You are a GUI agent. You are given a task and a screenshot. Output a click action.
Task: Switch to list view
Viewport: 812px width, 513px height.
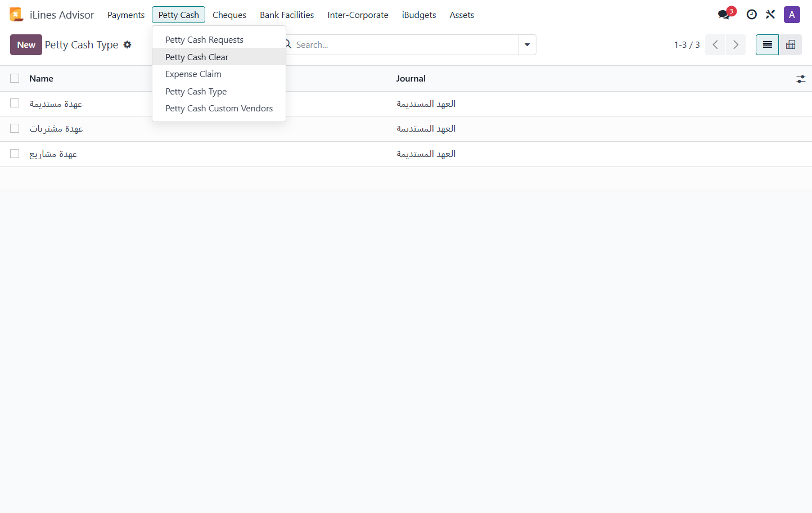767,45
